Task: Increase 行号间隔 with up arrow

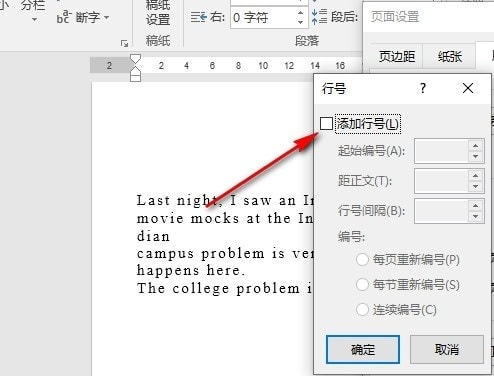Action: 476,205
